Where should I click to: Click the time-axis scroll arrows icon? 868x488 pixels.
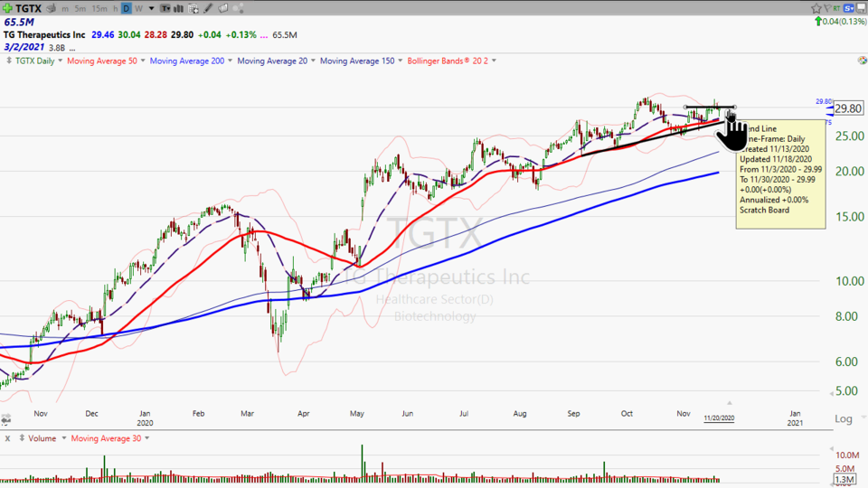pos(5,420)
